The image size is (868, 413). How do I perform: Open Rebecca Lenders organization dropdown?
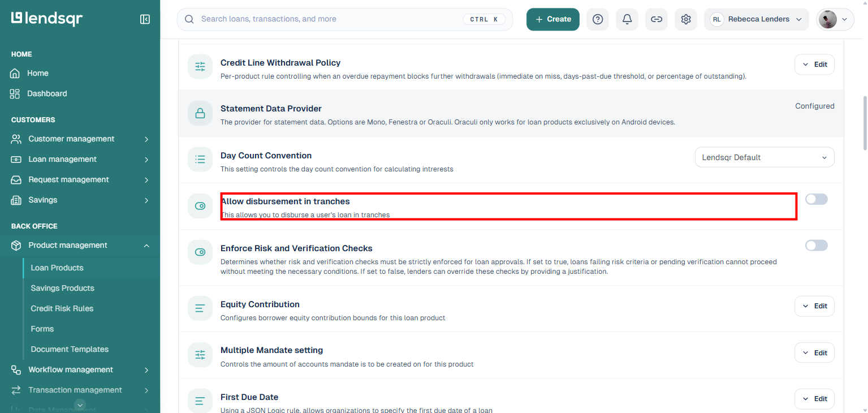click(757, 19)
